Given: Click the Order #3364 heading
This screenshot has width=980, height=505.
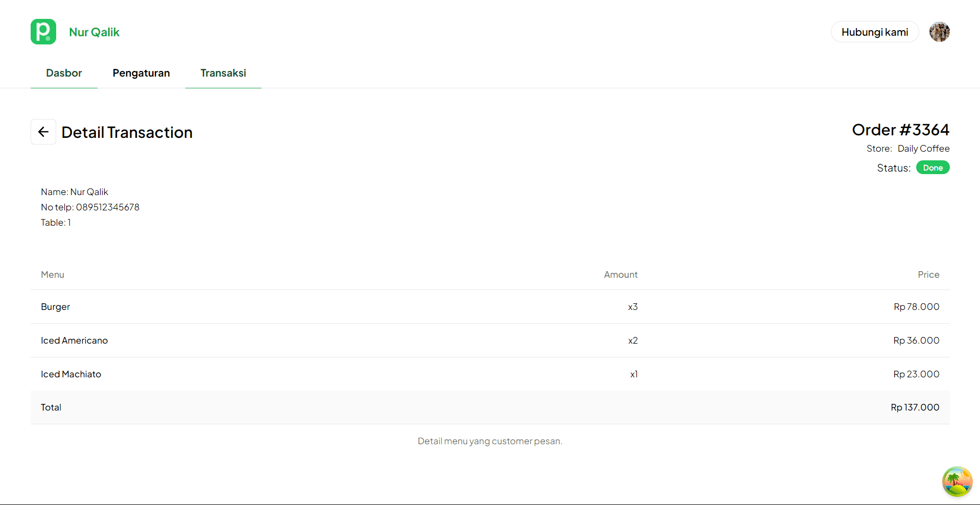Looking at the screenshot, I should (x=900, y=130).
